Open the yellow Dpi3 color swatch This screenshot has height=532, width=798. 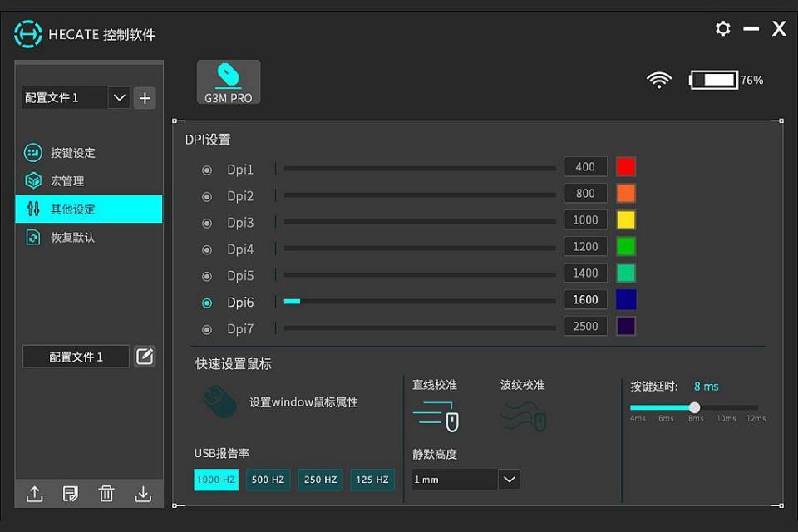pos(626,220)
